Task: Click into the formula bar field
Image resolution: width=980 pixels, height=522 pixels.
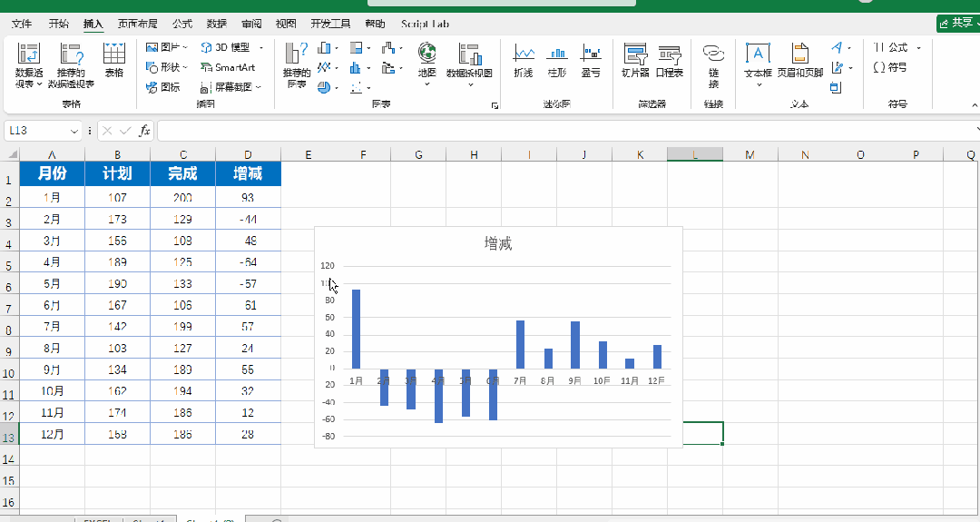Action: coord(565,131)
